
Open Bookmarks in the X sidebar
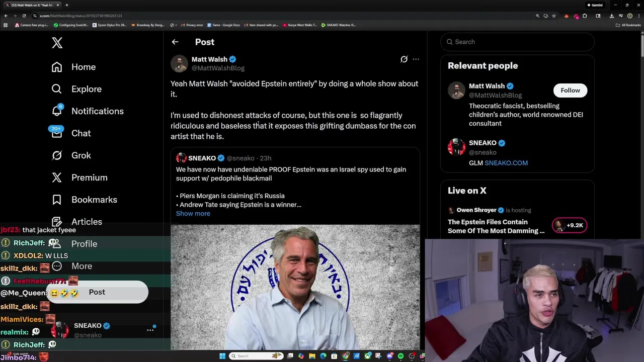pos(85,200)
